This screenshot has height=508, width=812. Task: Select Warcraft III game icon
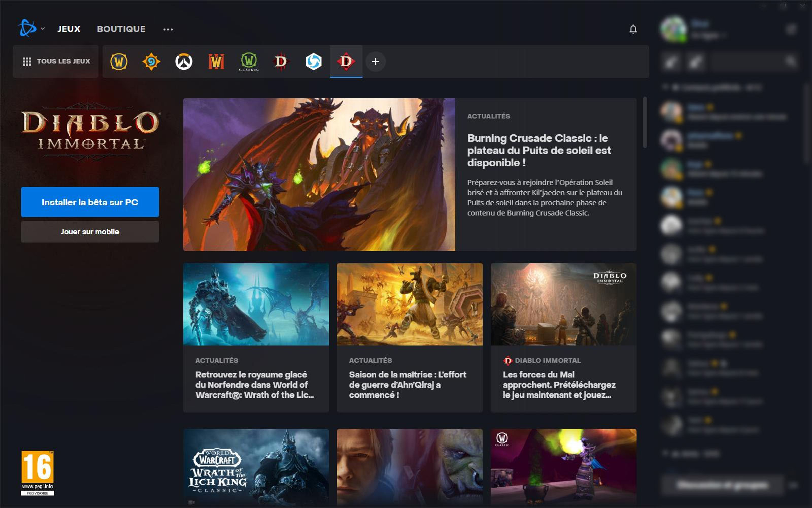216,62
